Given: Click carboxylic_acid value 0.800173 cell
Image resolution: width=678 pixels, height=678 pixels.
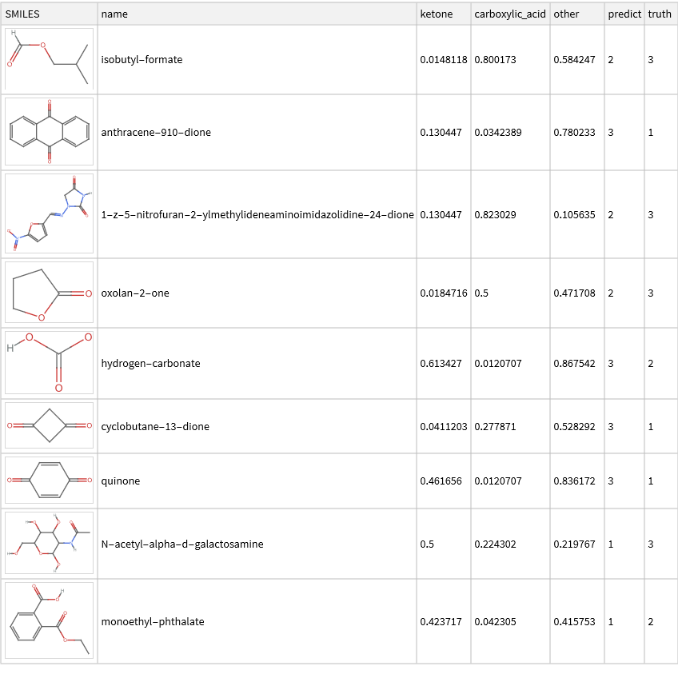Looking at the screenshot, I should click(x=495, y=60).
